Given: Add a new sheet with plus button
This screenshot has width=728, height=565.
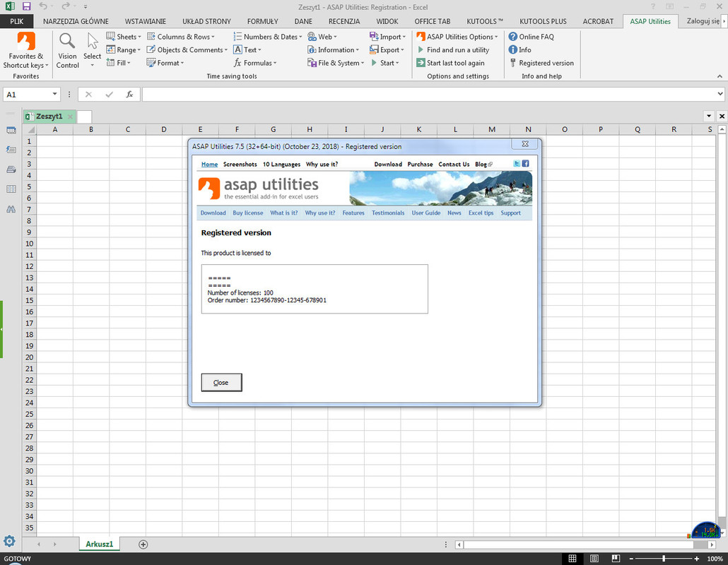Looking at the screenshot, I should [x=143, y=545].
